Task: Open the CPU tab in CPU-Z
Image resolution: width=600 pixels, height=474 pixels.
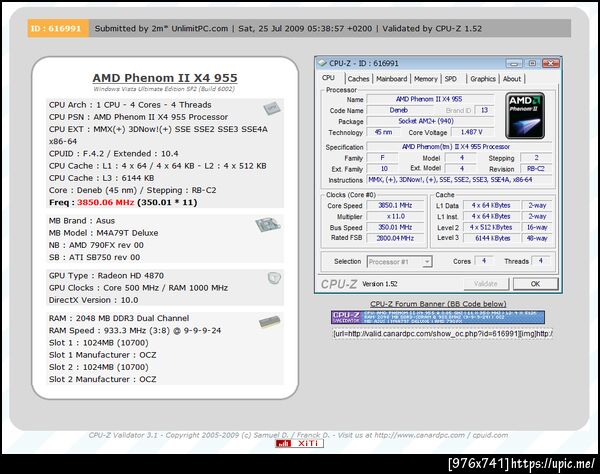Action: (328, 78)
